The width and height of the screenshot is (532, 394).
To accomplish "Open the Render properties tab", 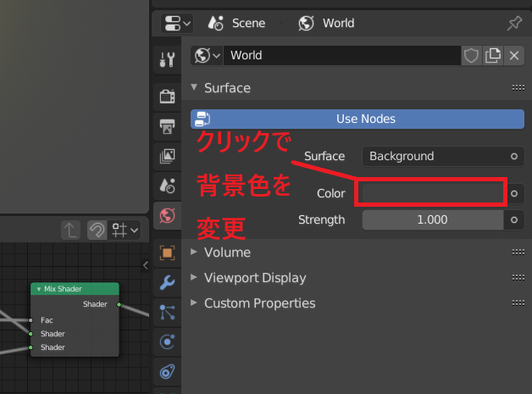I will click(x=167, y=97).
